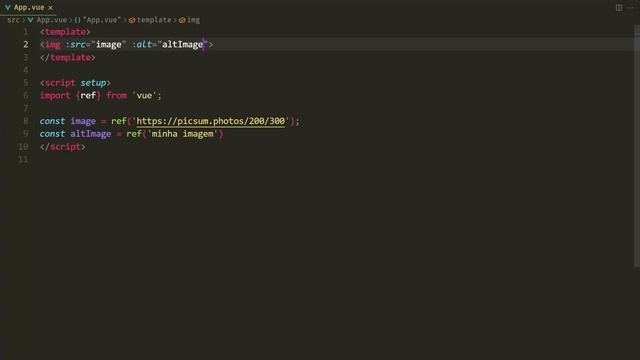Viewport: 640px width, 360px height.
Task: Click the :alt attribute text
Action: (142, 44)
